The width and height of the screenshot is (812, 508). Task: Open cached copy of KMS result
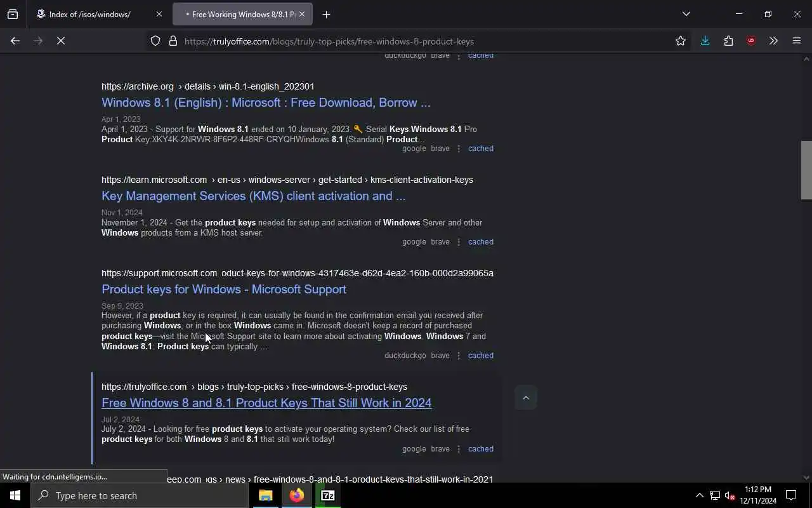point(480,242)
